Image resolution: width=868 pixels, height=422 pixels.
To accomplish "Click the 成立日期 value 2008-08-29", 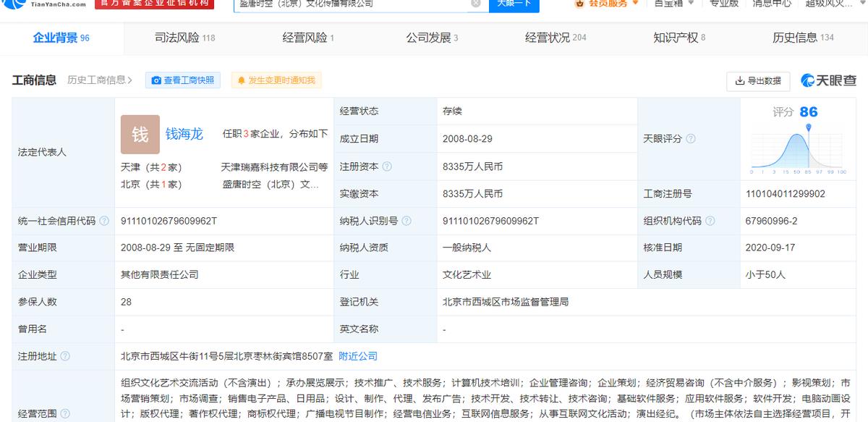I will pos(468,139).
